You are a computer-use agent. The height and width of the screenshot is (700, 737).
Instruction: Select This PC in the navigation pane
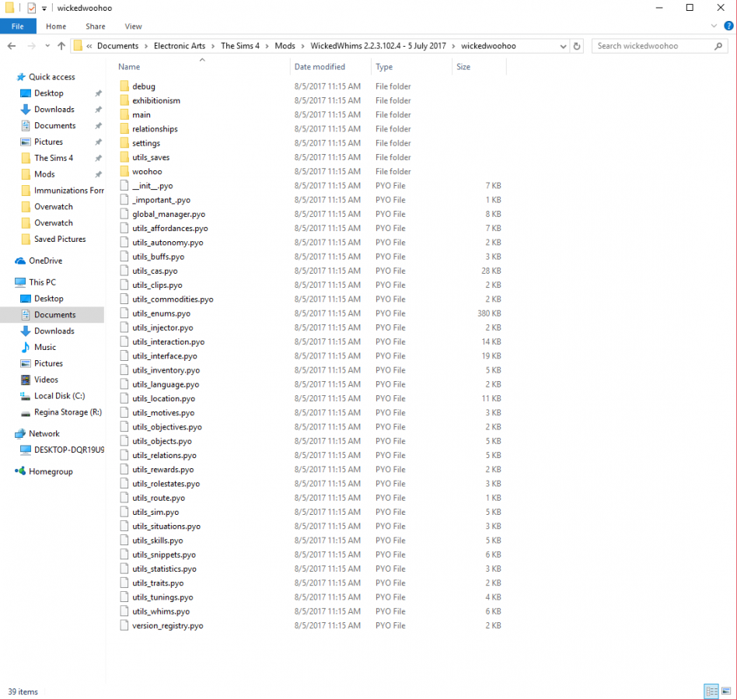click(x=42, y=282)
